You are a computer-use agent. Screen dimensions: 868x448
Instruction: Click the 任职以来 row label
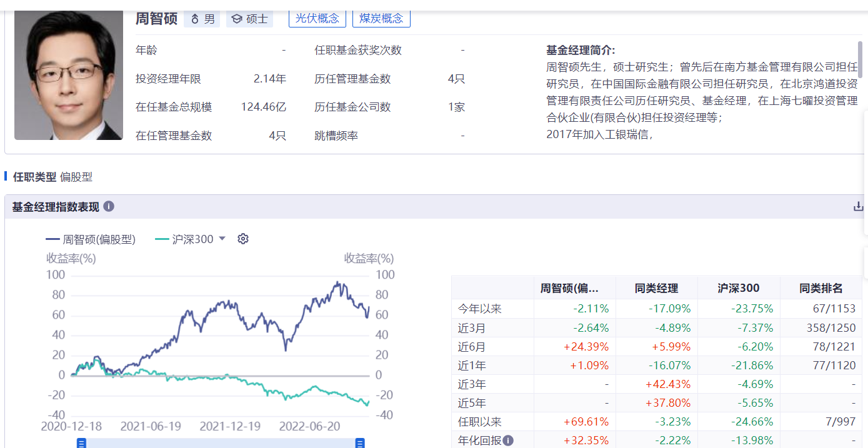click(480, 422)
